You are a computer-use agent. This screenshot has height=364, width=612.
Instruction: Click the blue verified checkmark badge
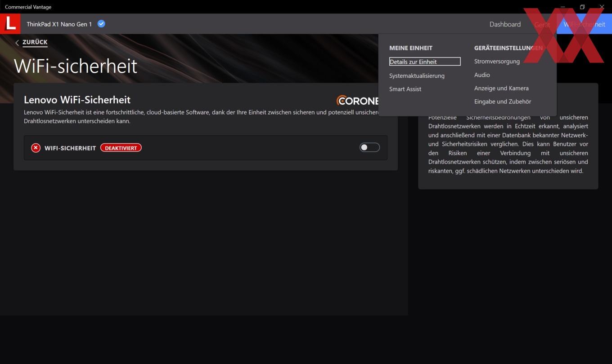click(x=101, y=24)
